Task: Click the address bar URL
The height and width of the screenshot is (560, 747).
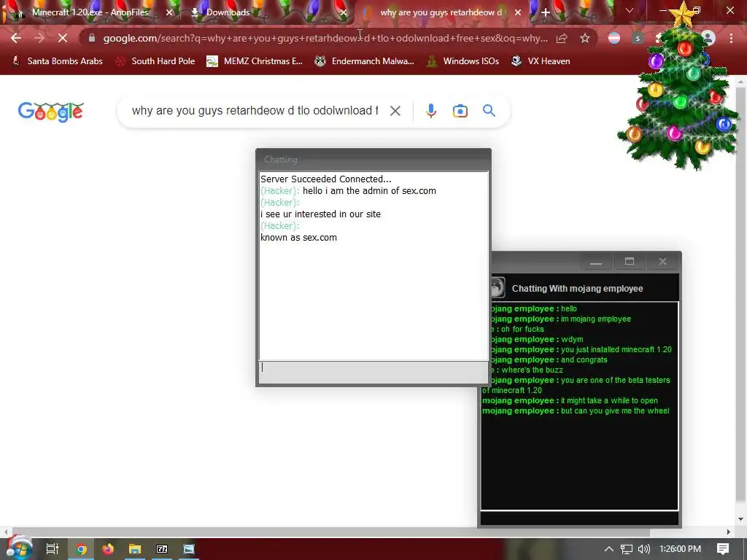Action: pos(325,38)
